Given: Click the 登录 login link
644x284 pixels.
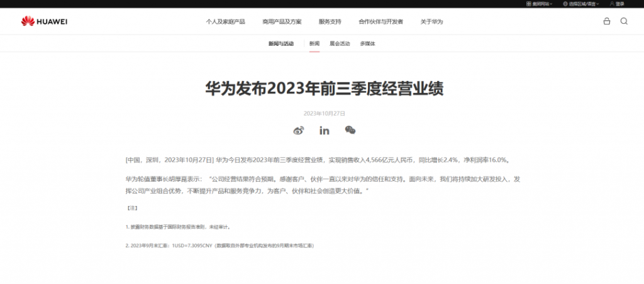Looking at the screenshot, I should tap(619, 4).
